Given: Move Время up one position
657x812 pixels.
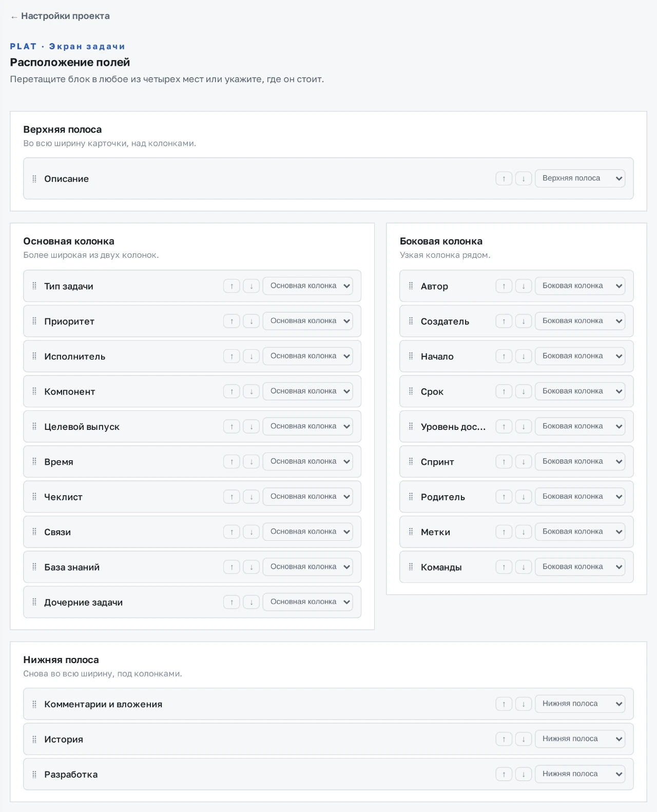Looking at the screenshot, I should 232,462.
